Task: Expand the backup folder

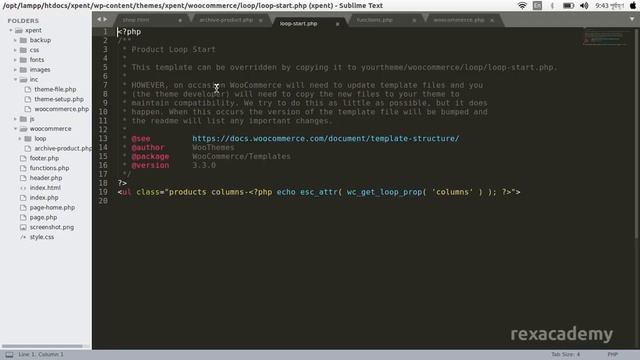Action: point(15,40)
